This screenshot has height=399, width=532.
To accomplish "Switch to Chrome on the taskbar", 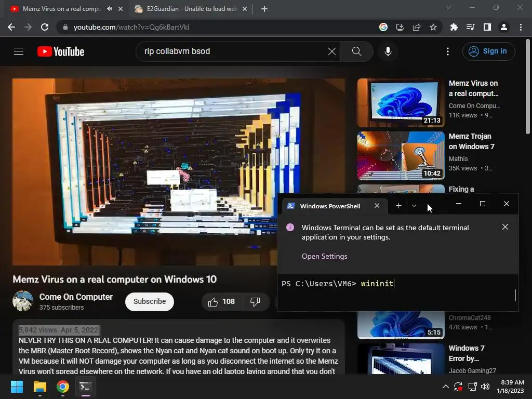I will pyautogui.click(x=63, y=387).
